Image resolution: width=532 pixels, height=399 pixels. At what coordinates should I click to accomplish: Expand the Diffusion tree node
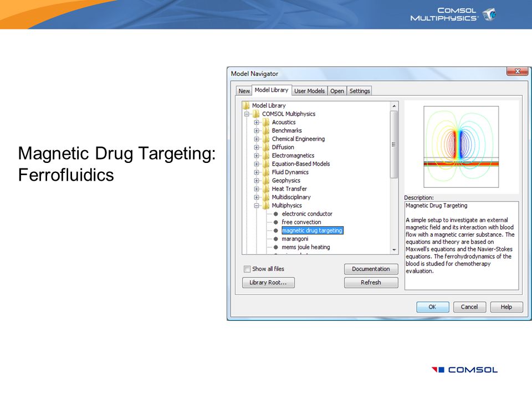pos(257,147)
